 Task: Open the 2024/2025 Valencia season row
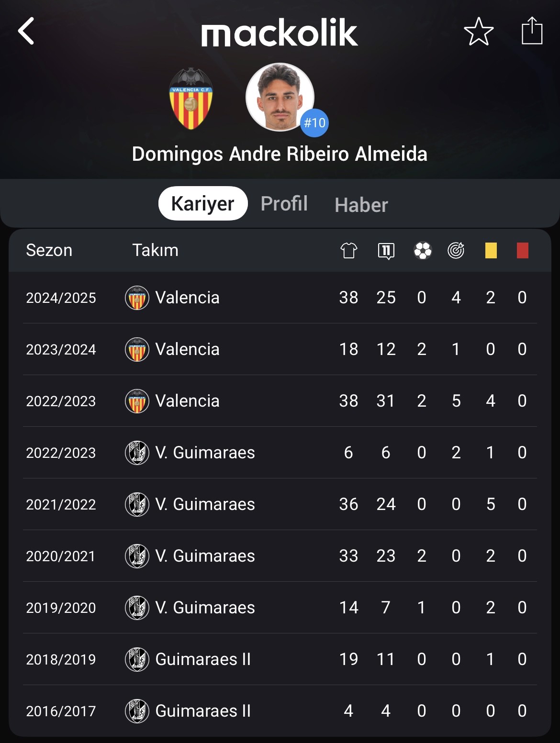(x=280, y=298)
